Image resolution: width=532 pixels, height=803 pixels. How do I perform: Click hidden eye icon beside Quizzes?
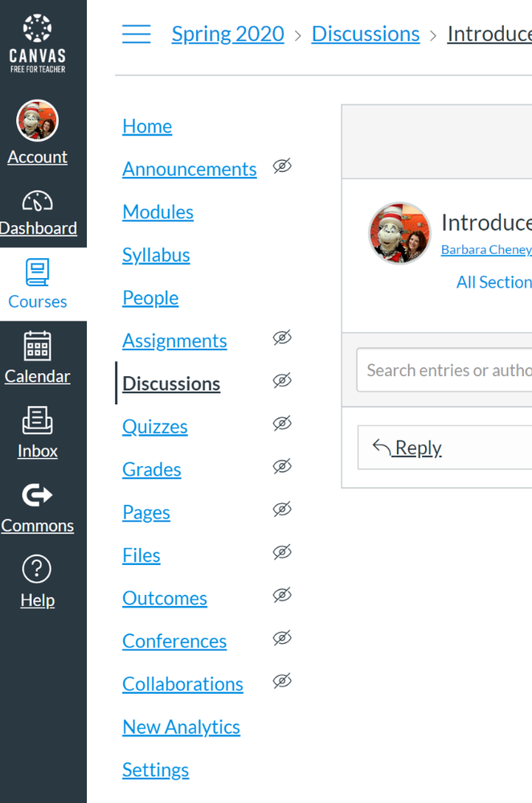[282, 424]
